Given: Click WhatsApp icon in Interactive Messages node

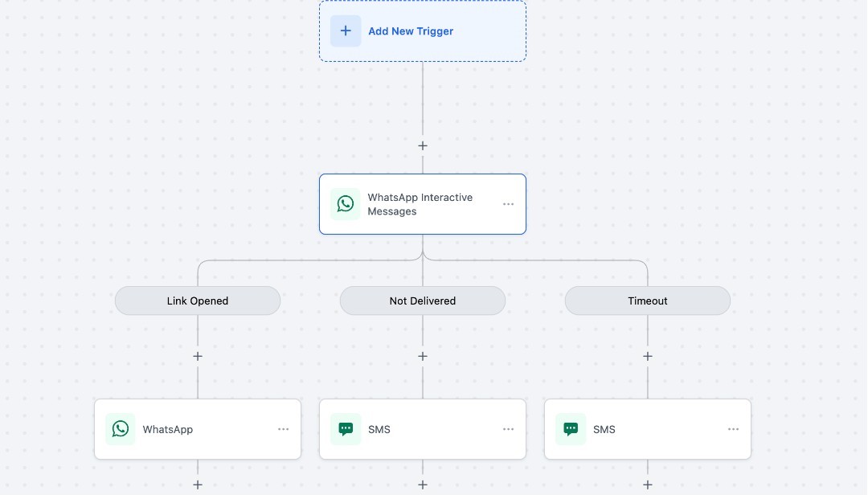Looking at the screenshot, I should tap(346, 204).
